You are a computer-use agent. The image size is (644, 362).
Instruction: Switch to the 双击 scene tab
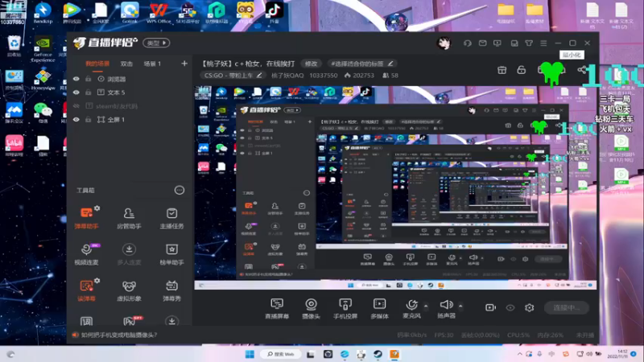point(126,64)
